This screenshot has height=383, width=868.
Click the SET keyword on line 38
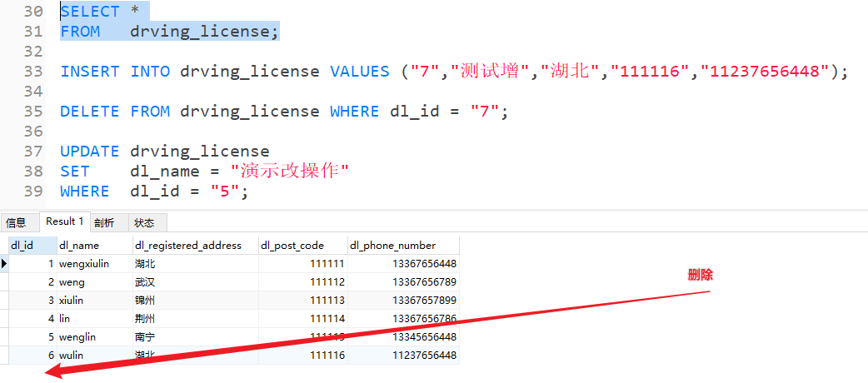point(75,172)
